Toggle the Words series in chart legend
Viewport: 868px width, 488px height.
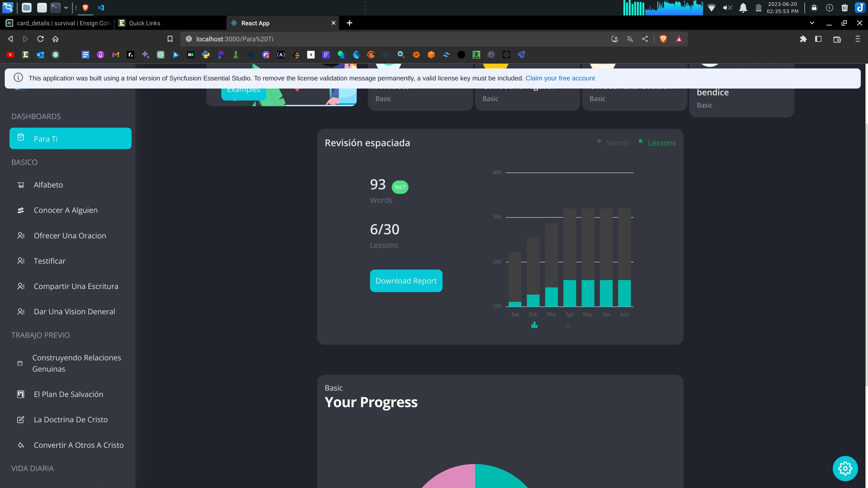(613, 143)
